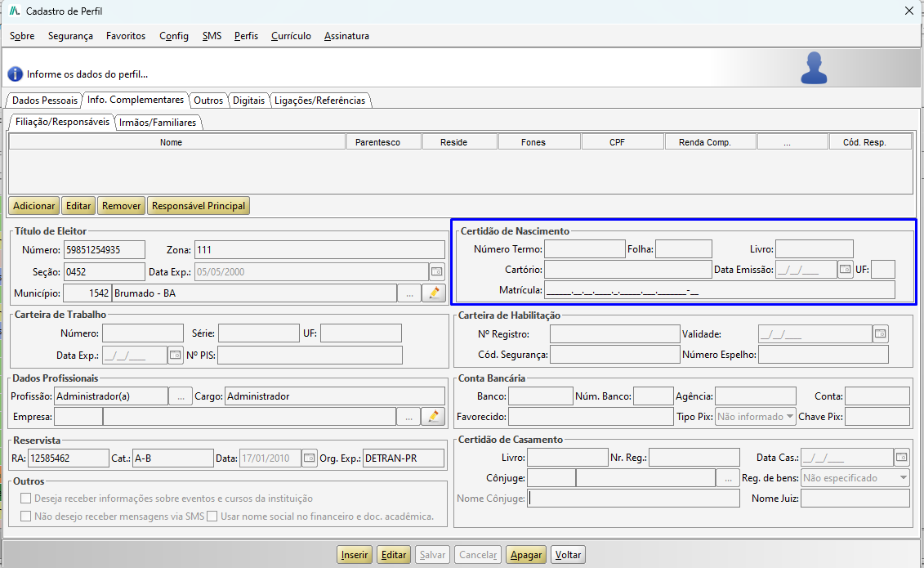
Task: Open Profissão lookup ellipsis button
Action: [x=181, y=396]
